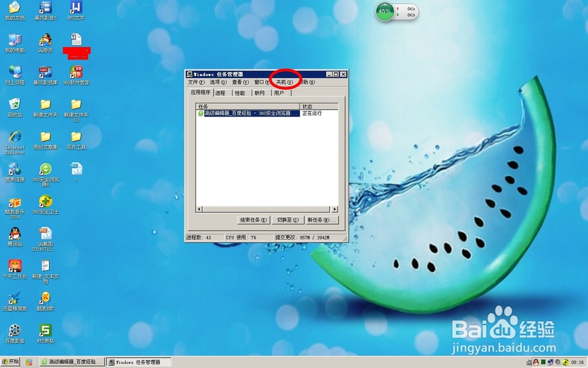Click the 开始 Start button
Viewport: 588px width, 368px height.
pyautogui.click(x=11, y=362)
